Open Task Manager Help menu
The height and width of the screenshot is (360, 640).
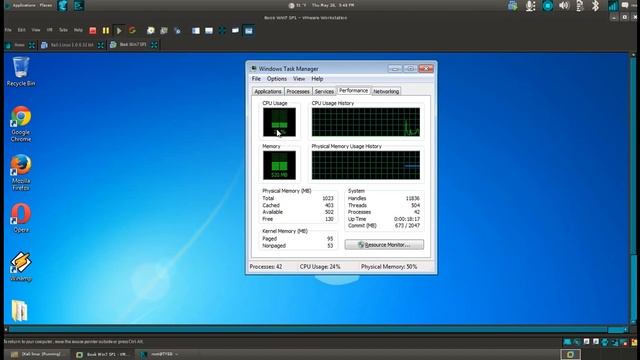(x=317, y=79)
